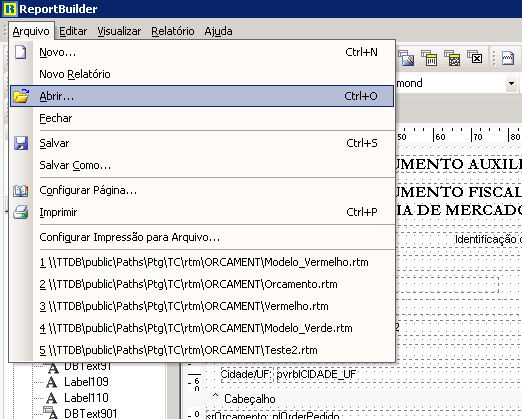Click the font name field showing 'mond'
Screen dimensions: 522x419
click(x=451, y=83)
